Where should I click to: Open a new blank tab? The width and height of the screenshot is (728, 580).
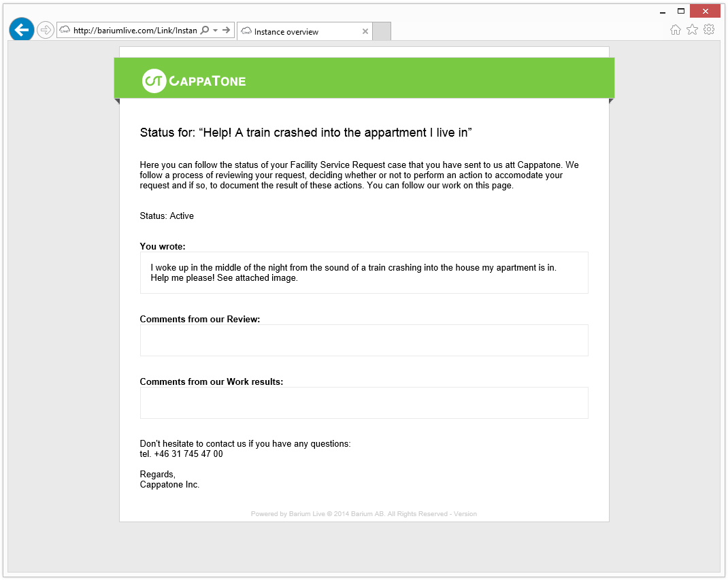tap(382, 31)
